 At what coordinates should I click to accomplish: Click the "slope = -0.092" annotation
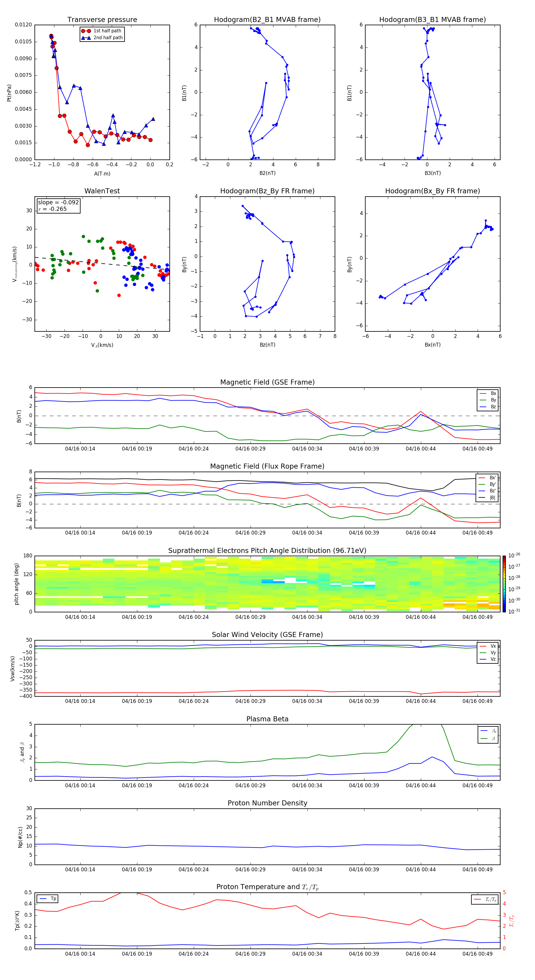[x=58, y=203]
